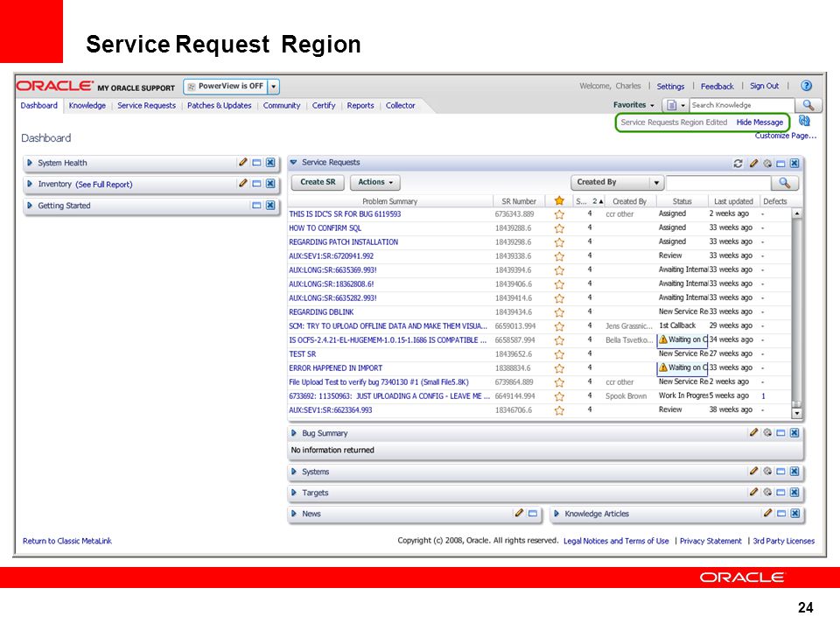The width and height of the screenshot is (840, 630).
Task: Run the Service Requests search magnifier
Action: 785,183
